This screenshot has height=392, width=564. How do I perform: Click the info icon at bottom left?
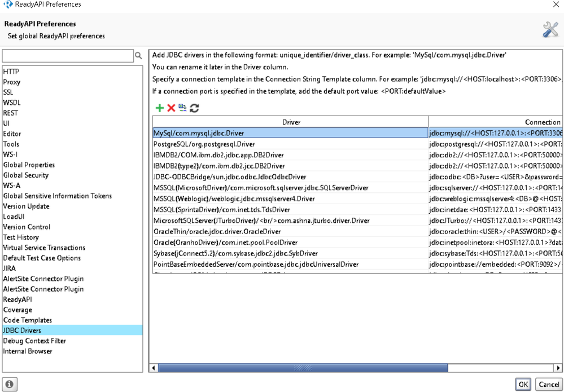tap(10, 384)
